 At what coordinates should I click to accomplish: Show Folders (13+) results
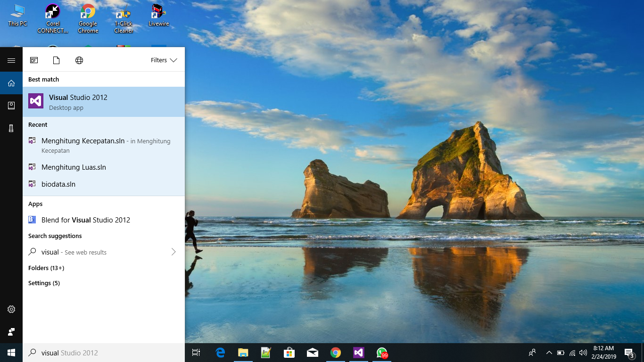point(46,268)
